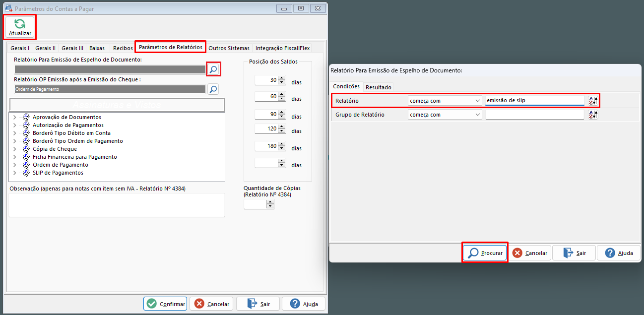Expand Ficha Financeira para Pagamento node
This screenshot has height=315, width=644.
[14, 157]
